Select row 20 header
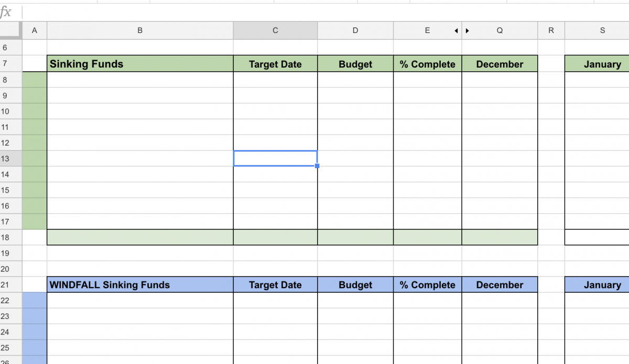629x364 pixels. click(x=11, y=269)
